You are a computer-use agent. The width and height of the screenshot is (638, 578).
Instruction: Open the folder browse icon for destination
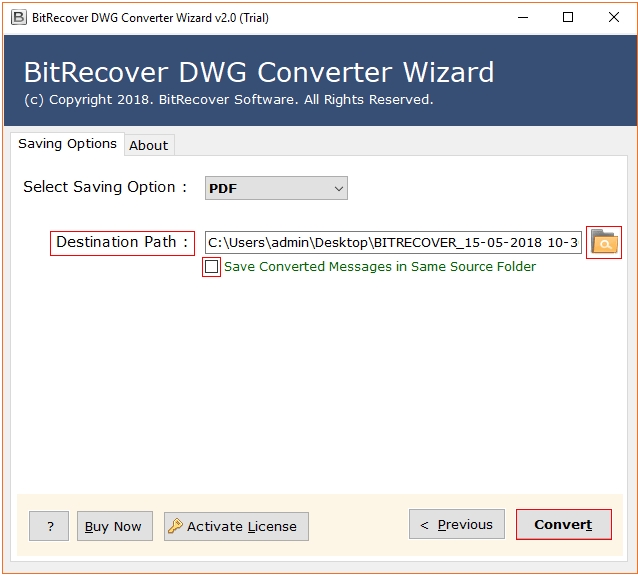(604, 242)
